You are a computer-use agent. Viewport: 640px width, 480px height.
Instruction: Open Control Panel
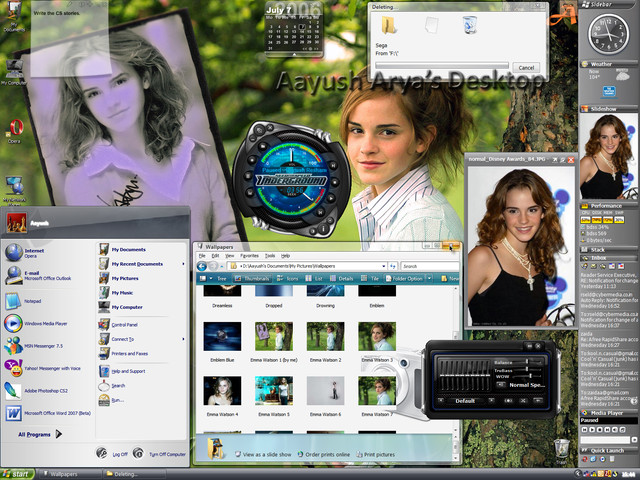point(118,325)
